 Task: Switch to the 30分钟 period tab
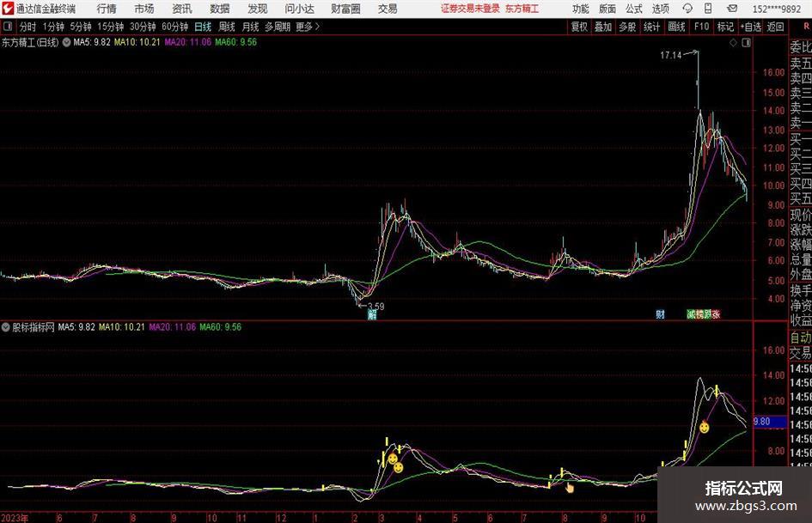(x=143, y=27)
